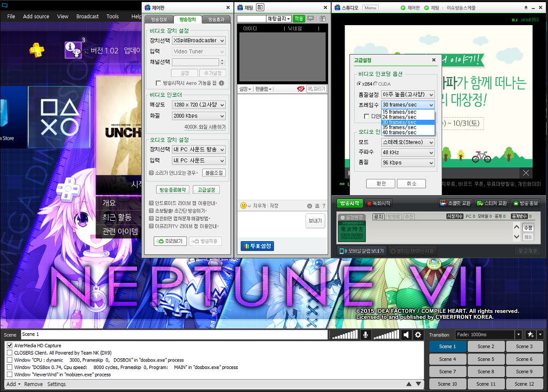Click the PlayStation Plus icon
Viewport: 548px width, 392px height.
[x=37, y=50]
